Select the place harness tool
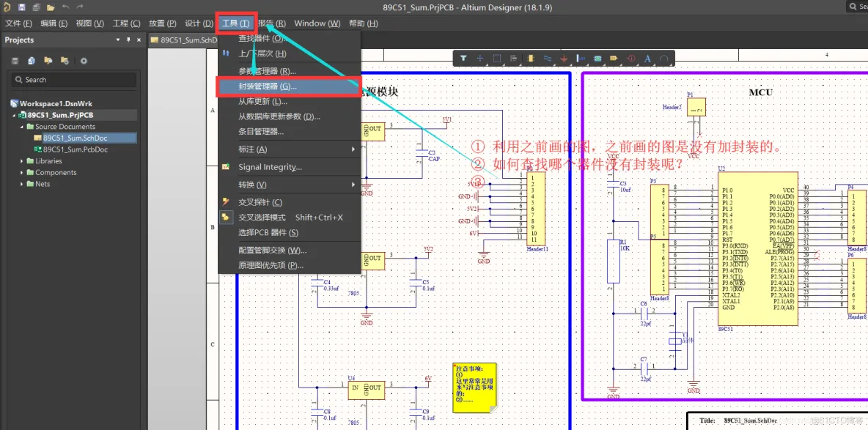This screenshot has height=430, width=868. (x=581, y=58)
